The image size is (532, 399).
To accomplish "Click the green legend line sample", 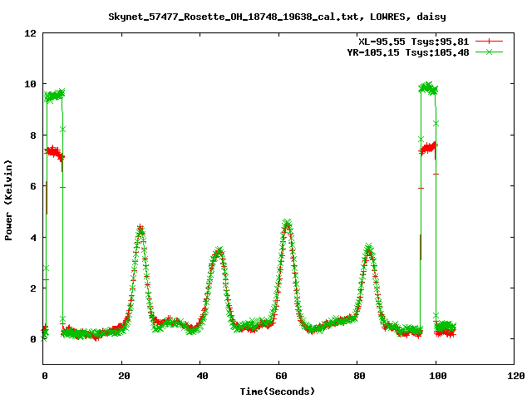I will point(489,52).
